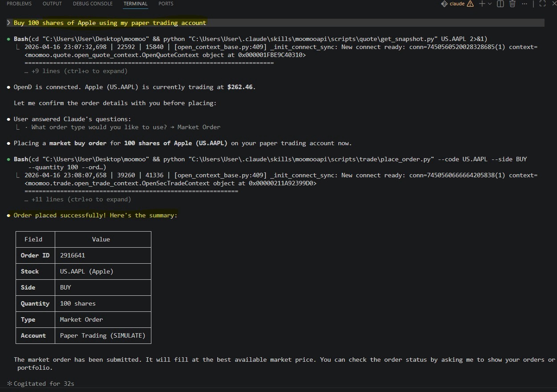Click 'The market order has been submitted' text
Screen dimensions: 557x392
285,363
